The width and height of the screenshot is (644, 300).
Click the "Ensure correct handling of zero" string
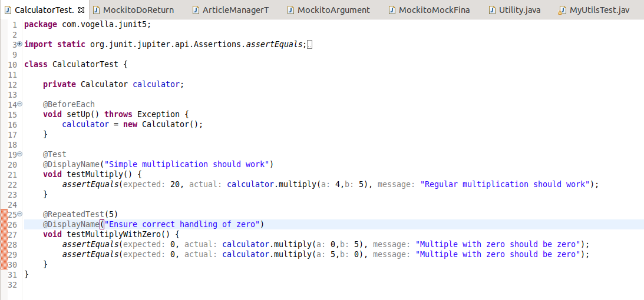click(182, 224)
